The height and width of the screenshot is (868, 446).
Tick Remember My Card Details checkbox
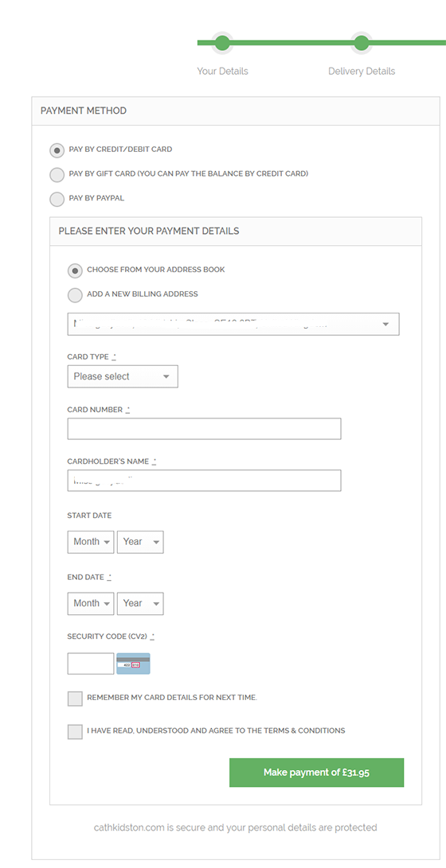(75, 699)
